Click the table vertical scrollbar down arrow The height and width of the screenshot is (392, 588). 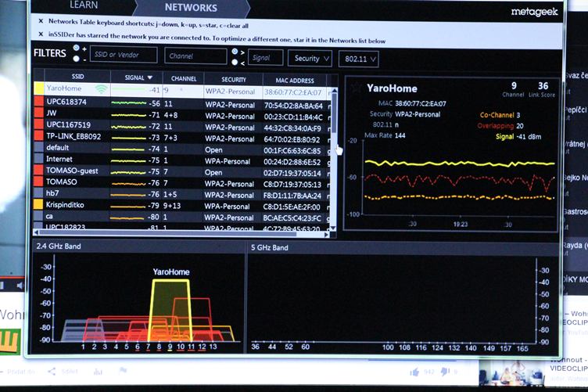click(333, 228)
